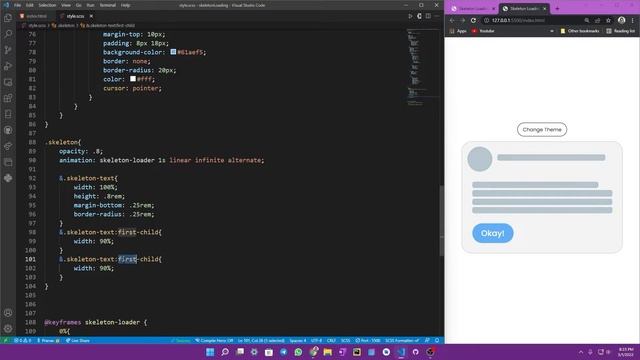Click the UTF-8 encoding status item
The height and width of the screenshot is (360, 640).
click(x=316, y=340)
